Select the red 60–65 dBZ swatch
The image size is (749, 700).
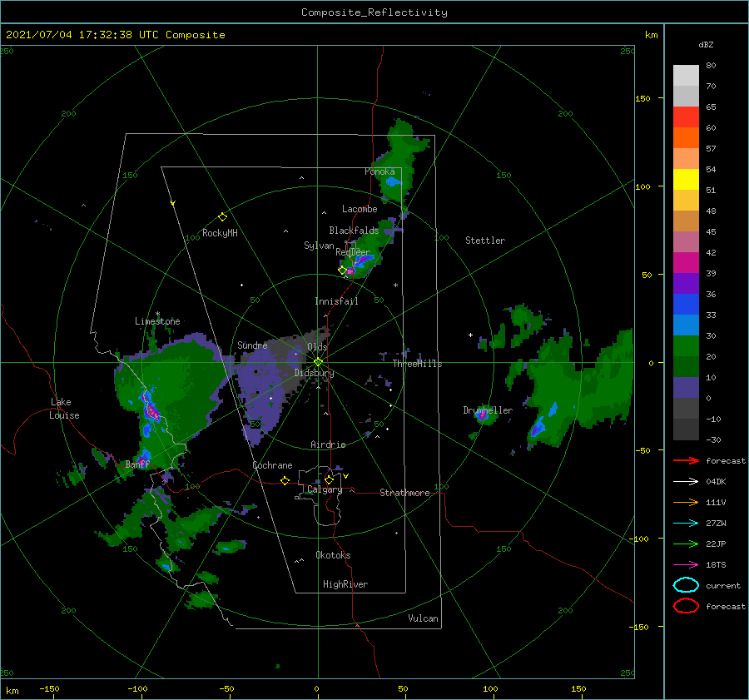(686, 117)
